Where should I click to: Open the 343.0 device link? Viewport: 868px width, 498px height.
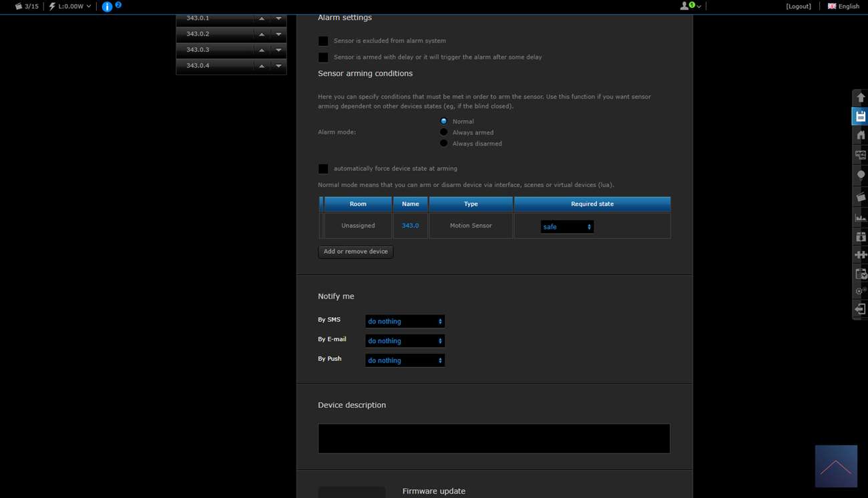(410, 226)
